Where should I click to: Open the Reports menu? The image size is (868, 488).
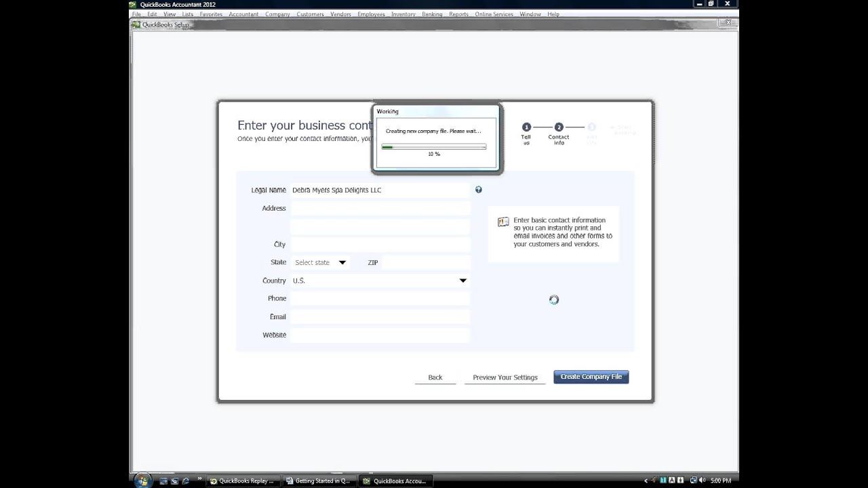(458, 14)
